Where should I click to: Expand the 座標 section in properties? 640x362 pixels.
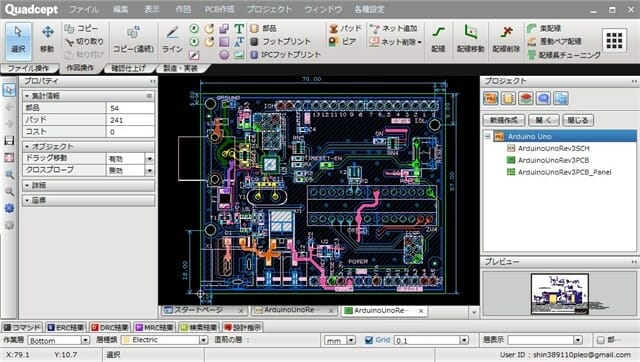89,200
